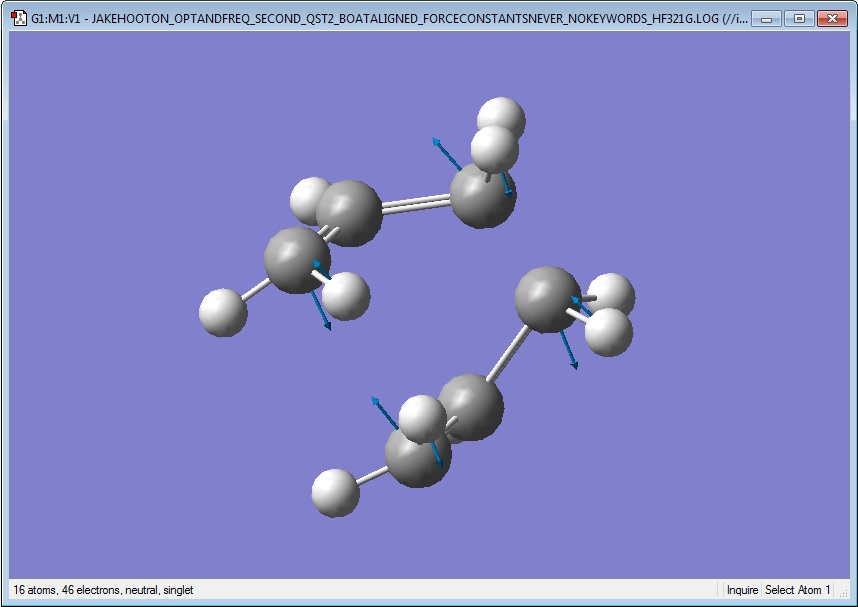This screenshot has height=607, width=858.
Task: Click the '16 atoms, 46 electrons, neutral, singlet' status text
Action: [103, 590]
